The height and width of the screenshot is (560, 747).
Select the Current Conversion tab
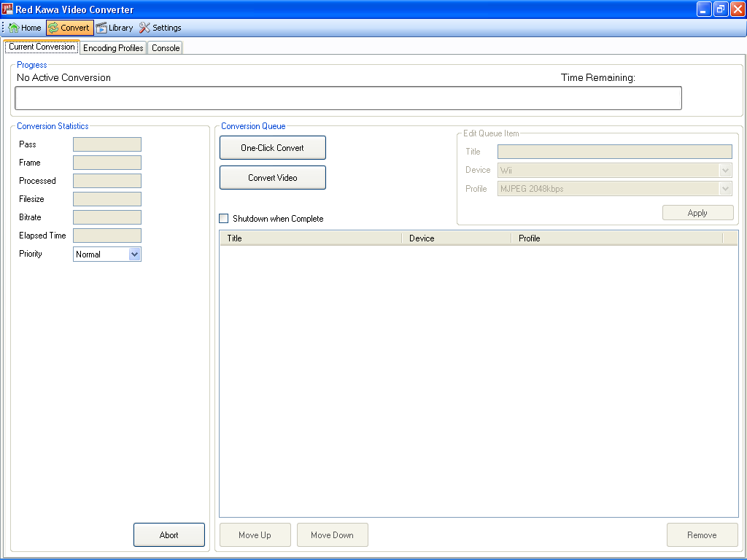tap(42, 47)
